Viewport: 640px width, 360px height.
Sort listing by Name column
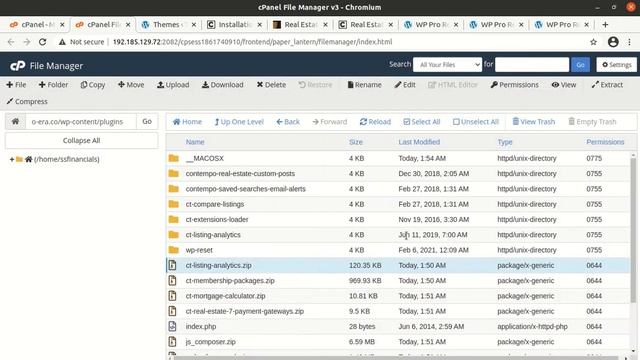195,142
